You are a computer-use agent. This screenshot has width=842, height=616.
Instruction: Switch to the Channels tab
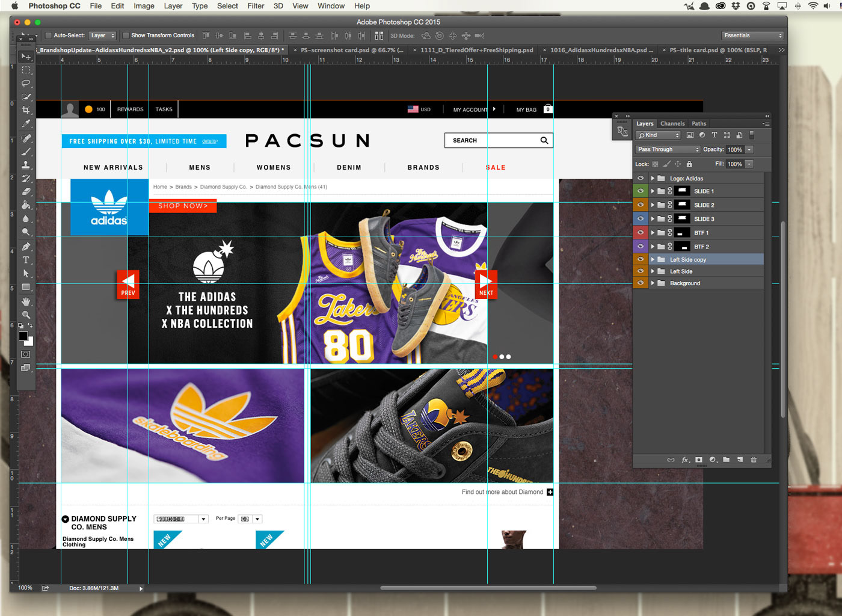coord(672,124)
